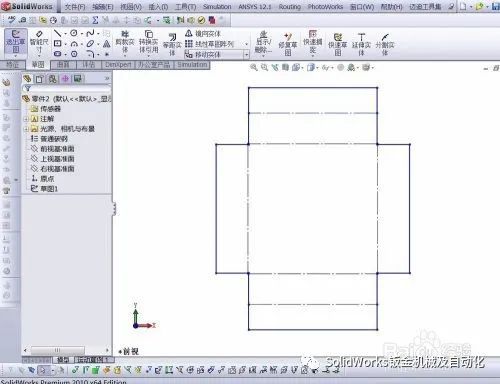
Task: Click Split Entities (分割实体)
Action: click(x=385, y=44)
